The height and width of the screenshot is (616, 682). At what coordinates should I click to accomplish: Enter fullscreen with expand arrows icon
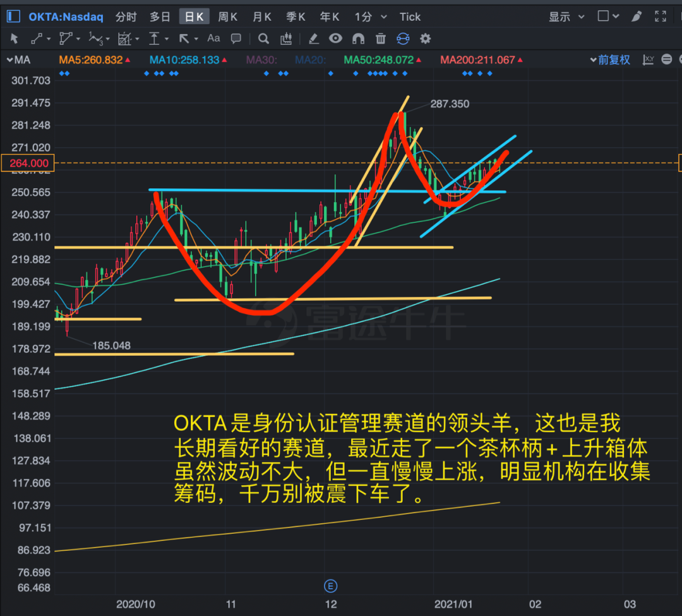click(x=661, y=16)
